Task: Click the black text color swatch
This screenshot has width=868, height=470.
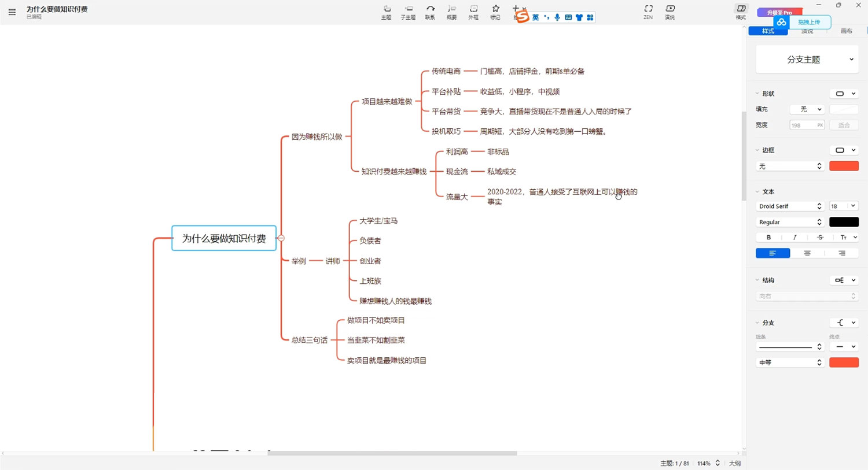Action: click(844, 222)
